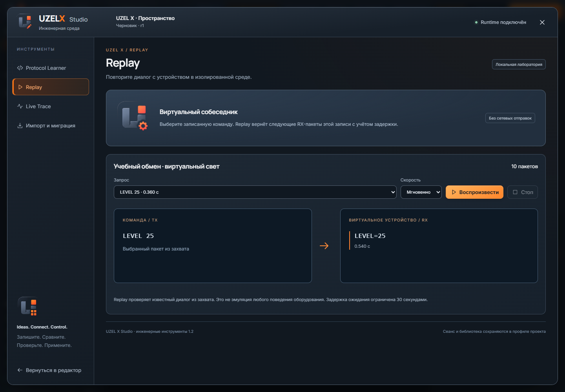This screenshot has width=565, height=392.
Task: Open Protocol Learner tool
Action: (x=51, y=68)
